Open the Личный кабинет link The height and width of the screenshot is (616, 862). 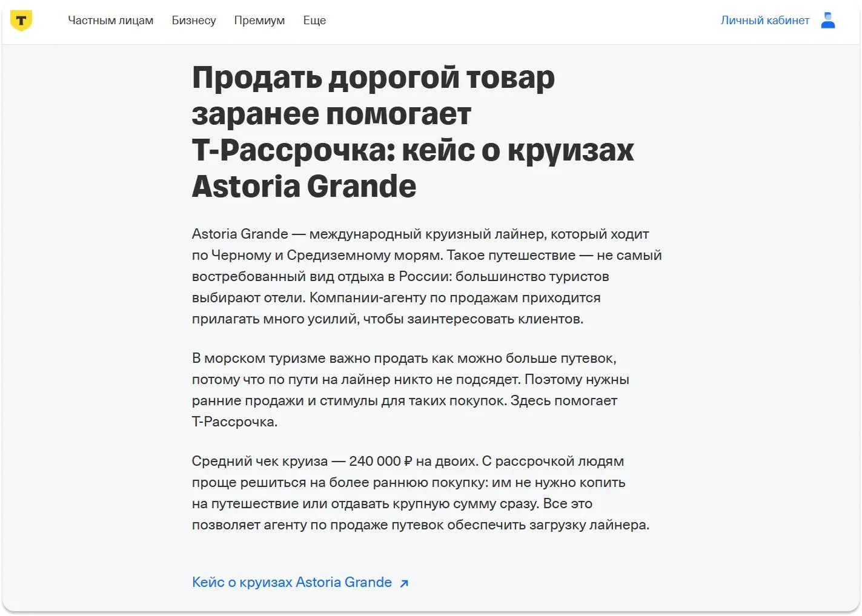point(765,21)
